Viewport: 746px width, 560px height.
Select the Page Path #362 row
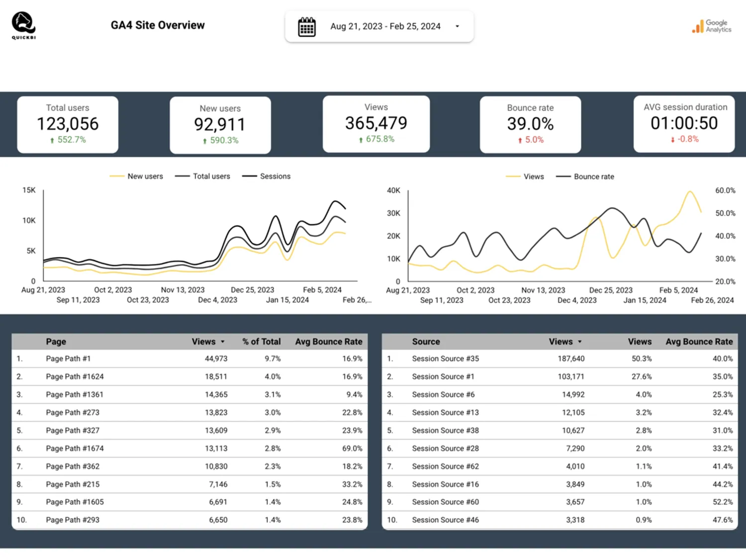pos(189,466)
